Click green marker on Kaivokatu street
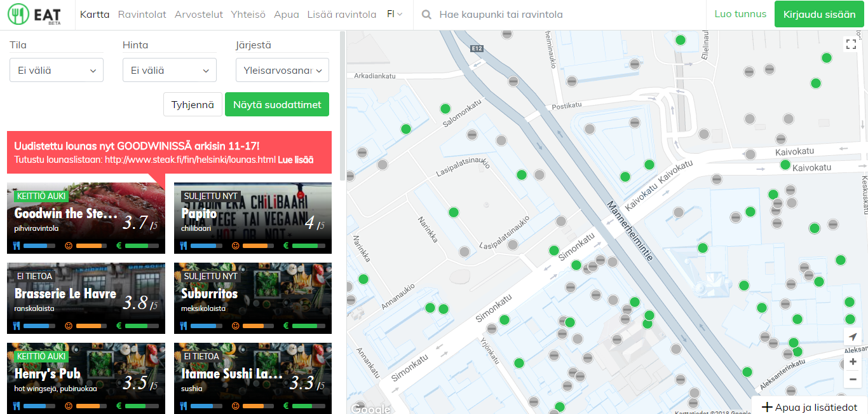 785,165
